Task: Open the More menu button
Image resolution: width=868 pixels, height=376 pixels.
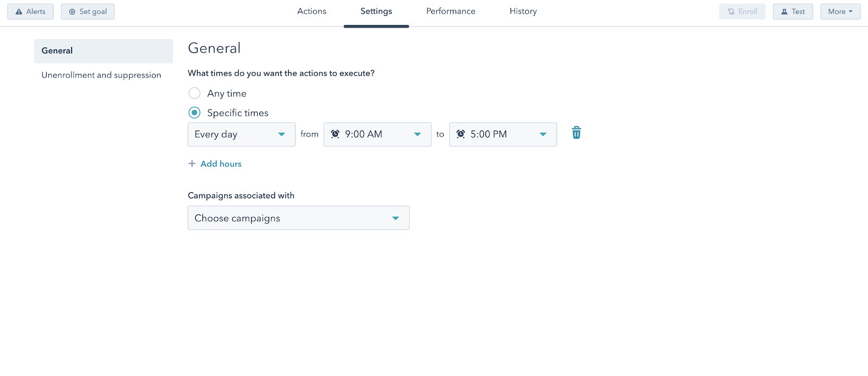Action: point(840,12)
